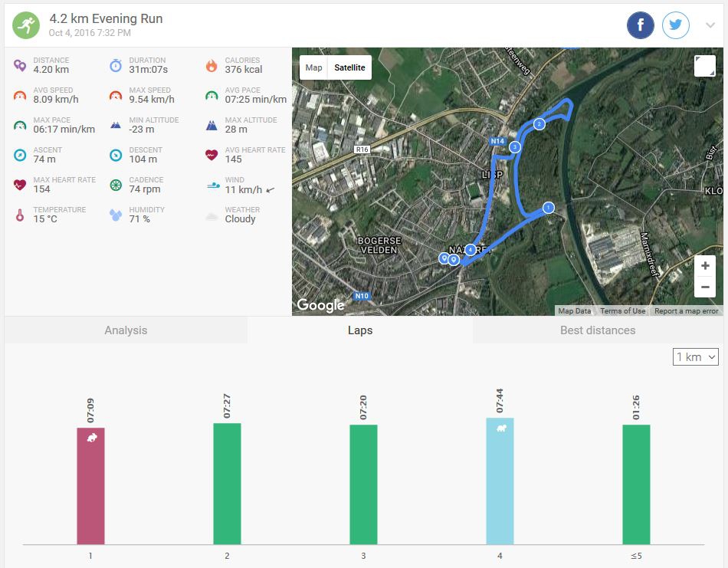Open the Best distances tab
This screenshot has width=728, height=568.
(x=598, y=330)
